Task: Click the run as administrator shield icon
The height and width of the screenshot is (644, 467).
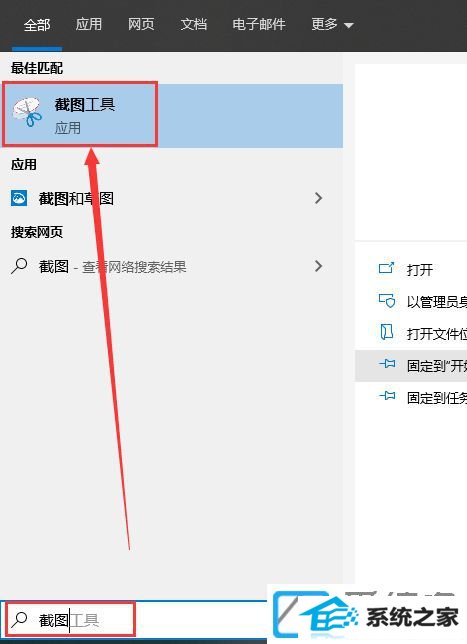Action: tap(386, 301)
